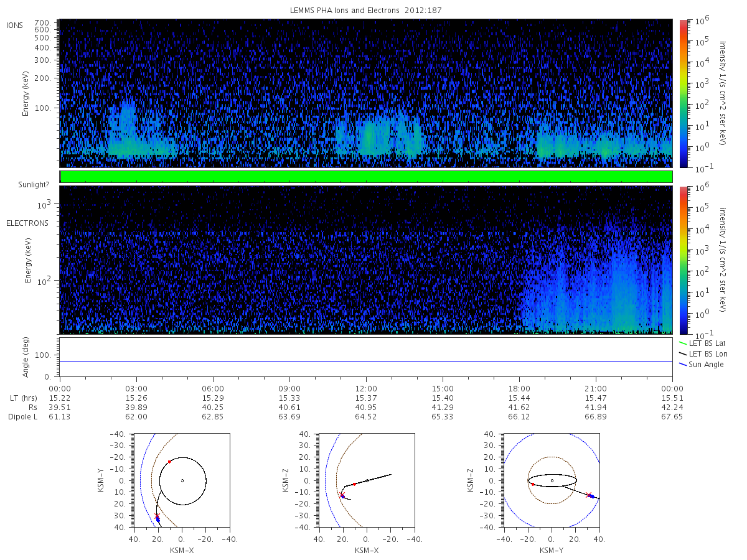
Task: Click the 18:00 time axis label
Action: tap(519, 388)
